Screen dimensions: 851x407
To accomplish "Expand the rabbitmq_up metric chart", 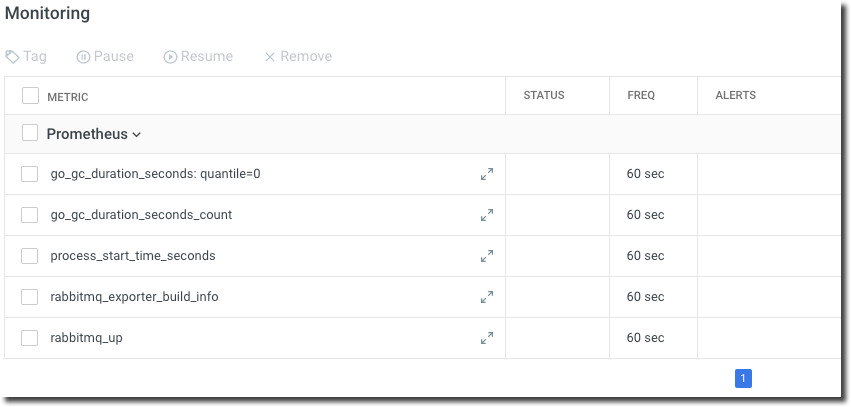I will [487, 338].
